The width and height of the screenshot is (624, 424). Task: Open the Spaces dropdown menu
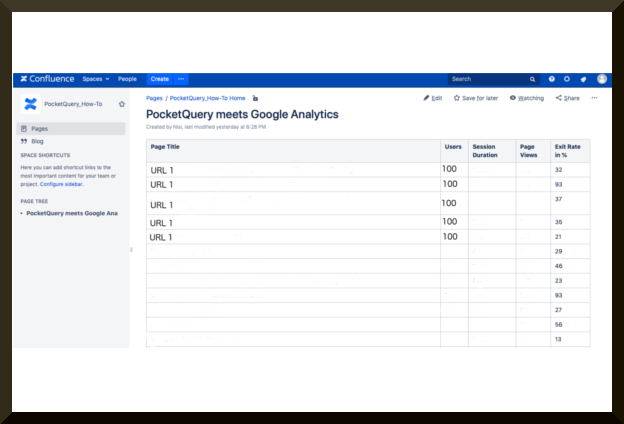[x=96, y=79]
